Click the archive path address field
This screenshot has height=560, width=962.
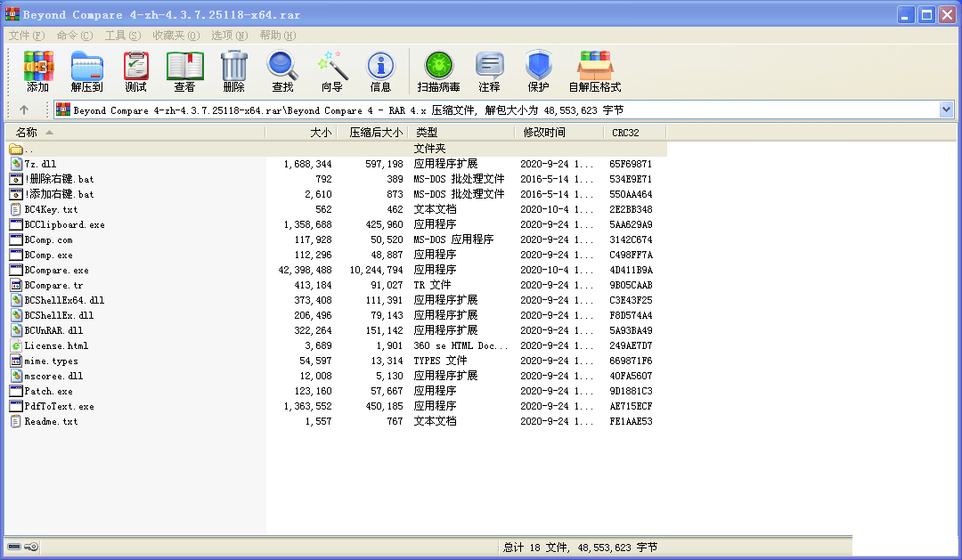coord(503,110)
